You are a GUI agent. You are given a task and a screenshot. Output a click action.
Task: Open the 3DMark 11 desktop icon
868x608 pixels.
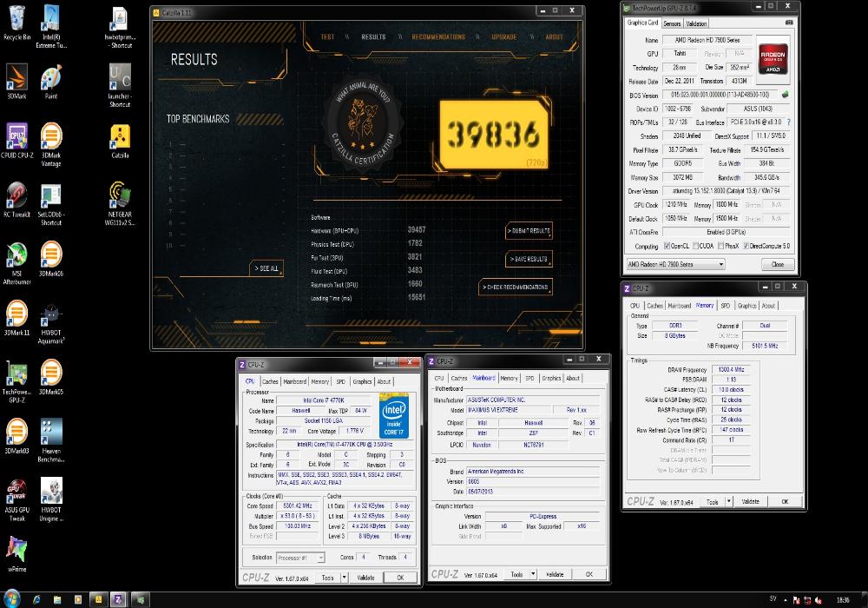pyautogui.click(x=16, y=318)
